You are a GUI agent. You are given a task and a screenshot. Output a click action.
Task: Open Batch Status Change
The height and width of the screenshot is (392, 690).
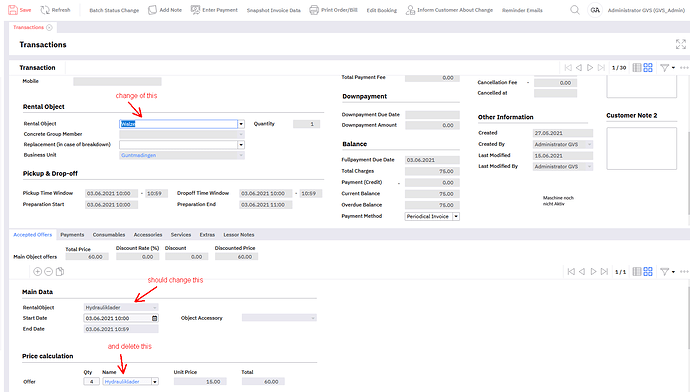pyautogui.click(x=114, y=10)
